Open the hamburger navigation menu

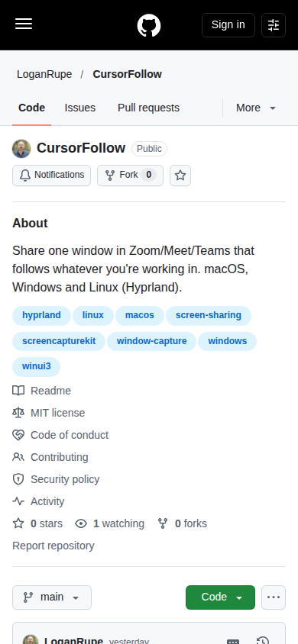(x=24, y=24)
